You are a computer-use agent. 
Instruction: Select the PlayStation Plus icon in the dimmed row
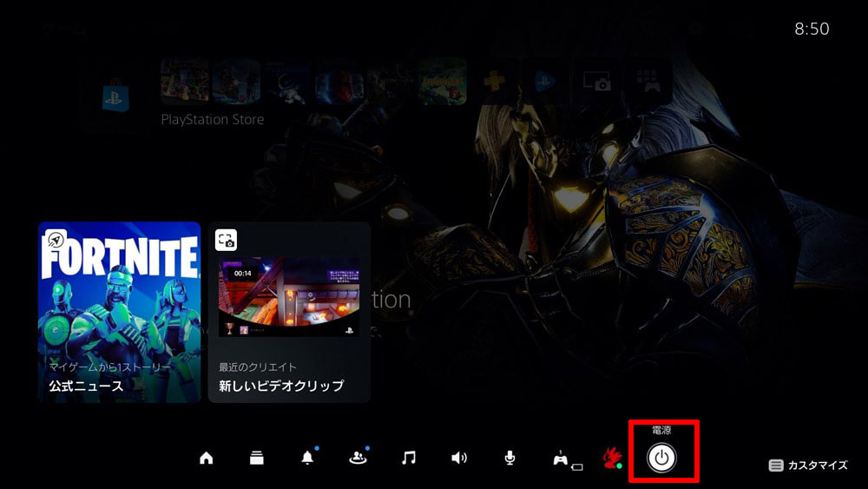click(494, 82)
